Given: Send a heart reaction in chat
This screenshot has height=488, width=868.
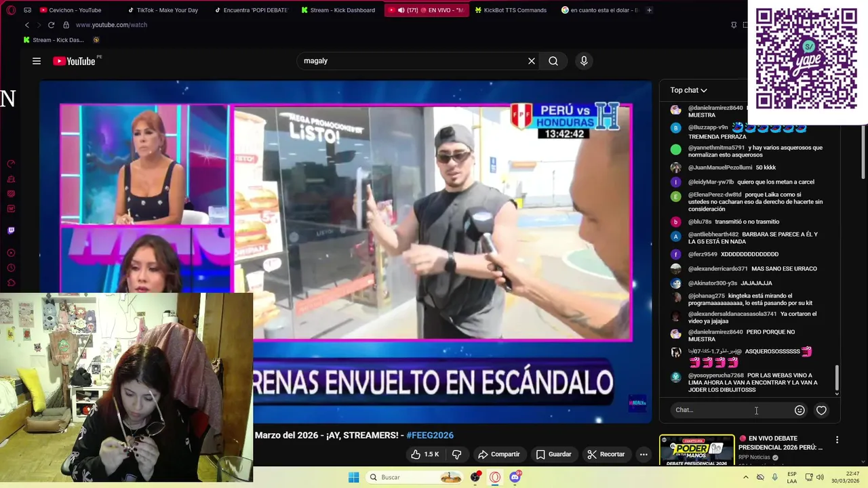Looking at the screenshot, I should 821,410.
